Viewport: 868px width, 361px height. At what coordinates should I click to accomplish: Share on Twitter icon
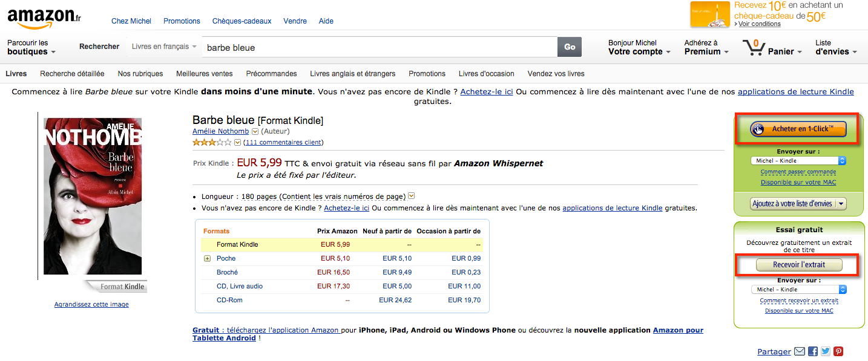pyautogui.click(x=826, y=351)
